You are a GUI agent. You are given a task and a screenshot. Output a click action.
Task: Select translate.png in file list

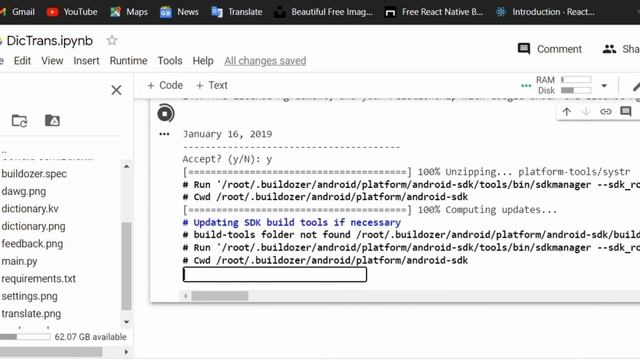click(x=31, y=314)
